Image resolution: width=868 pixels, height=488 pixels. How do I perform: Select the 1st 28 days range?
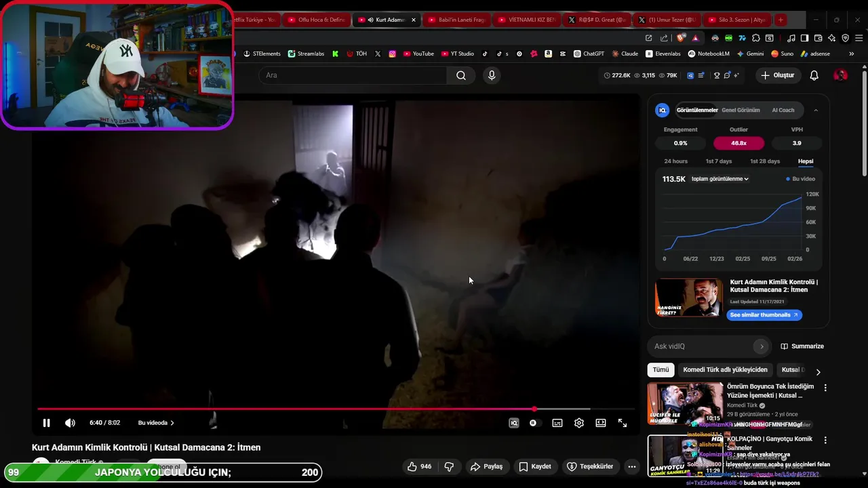tap(765, 161)
